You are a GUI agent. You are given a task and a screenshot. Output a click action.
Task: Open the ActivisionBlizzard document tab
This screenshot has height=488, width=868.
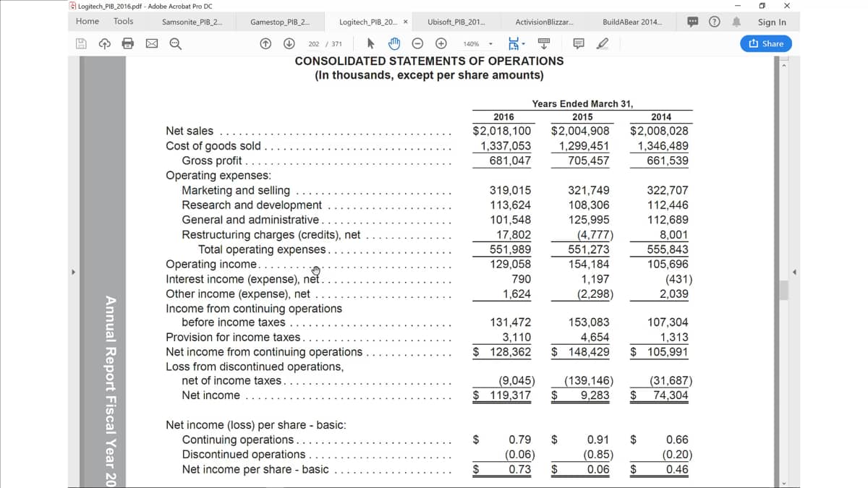(x=545, y=22)
